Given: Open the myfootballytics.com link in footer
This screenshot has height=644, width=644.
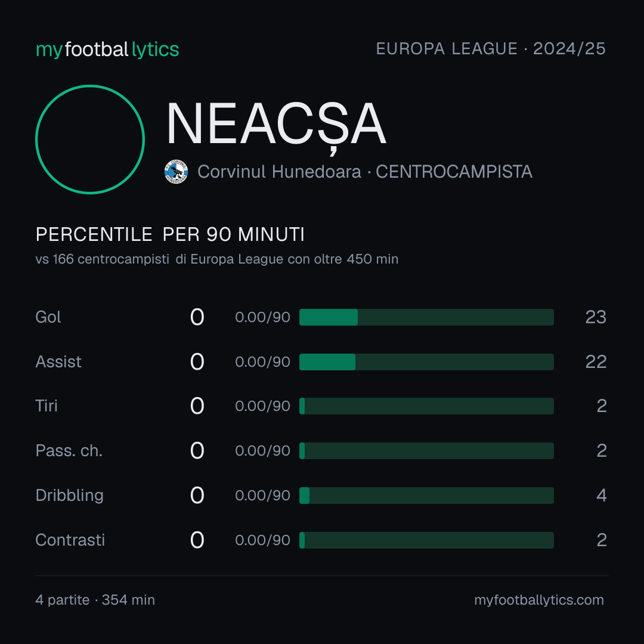Looking at the screenshot, I should point(539,600).
